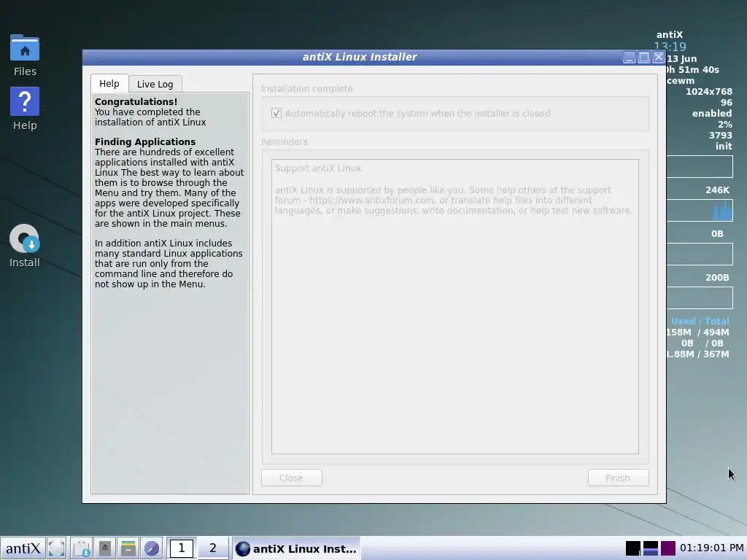
Task: Select antiX Linux Installer taskbar entry
Action: [296, 548]
